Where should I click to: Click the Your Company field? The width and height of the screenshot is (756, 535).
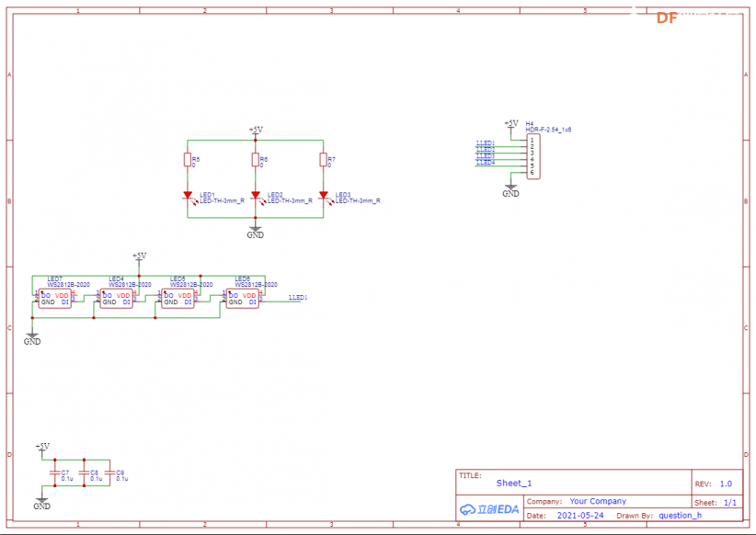(x=598, y=501)
